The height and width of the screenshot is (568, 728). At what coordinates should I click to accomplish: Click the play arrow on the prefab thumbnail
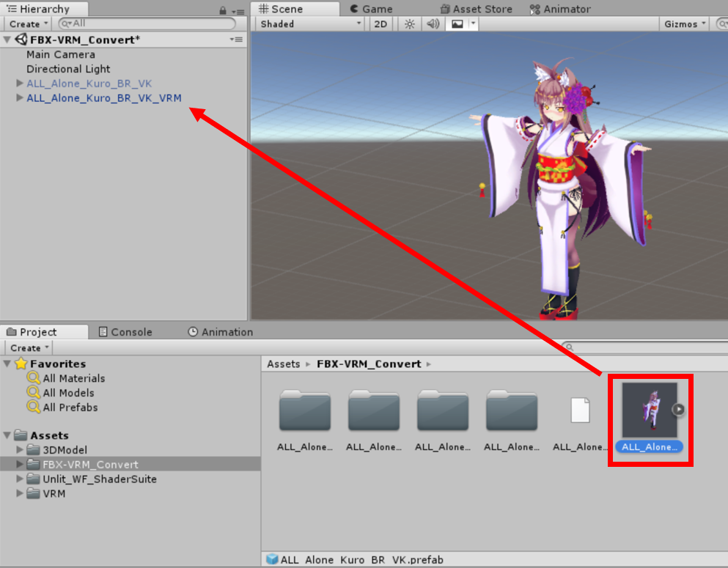[x=678, y=410]
